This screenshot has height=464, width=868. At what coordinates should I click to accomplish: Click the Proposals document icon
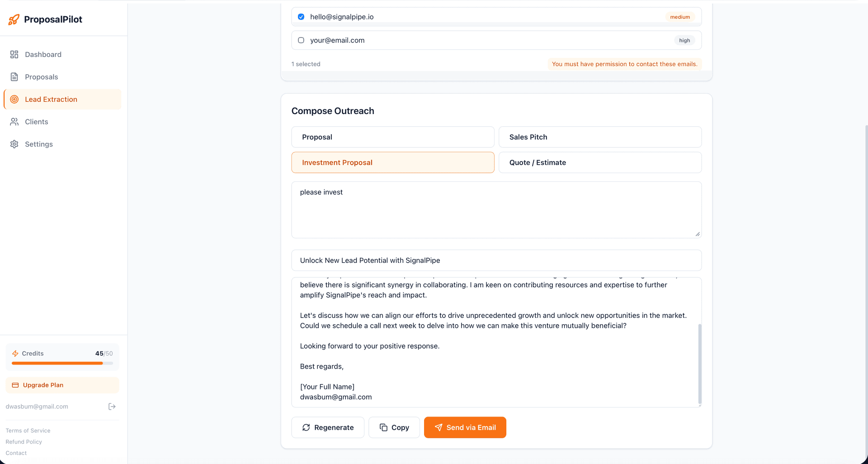(x=14, y=77)
